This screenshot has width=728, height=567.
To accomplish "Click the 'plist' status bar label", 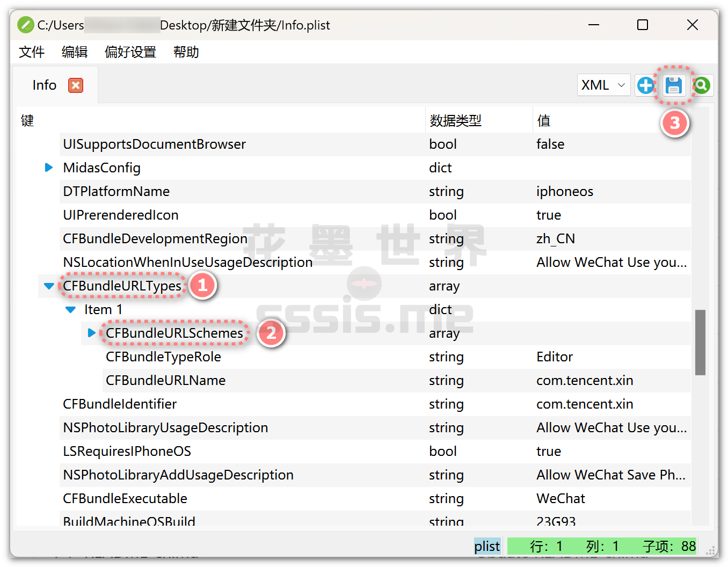I will [487, 546].
